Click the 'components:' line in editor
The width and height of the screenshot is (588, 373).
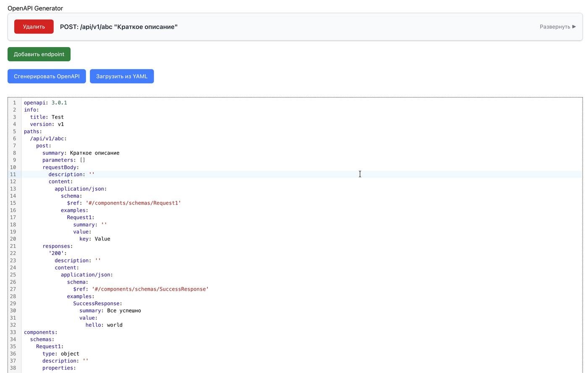pyautogui.click(x=40, y=332)
